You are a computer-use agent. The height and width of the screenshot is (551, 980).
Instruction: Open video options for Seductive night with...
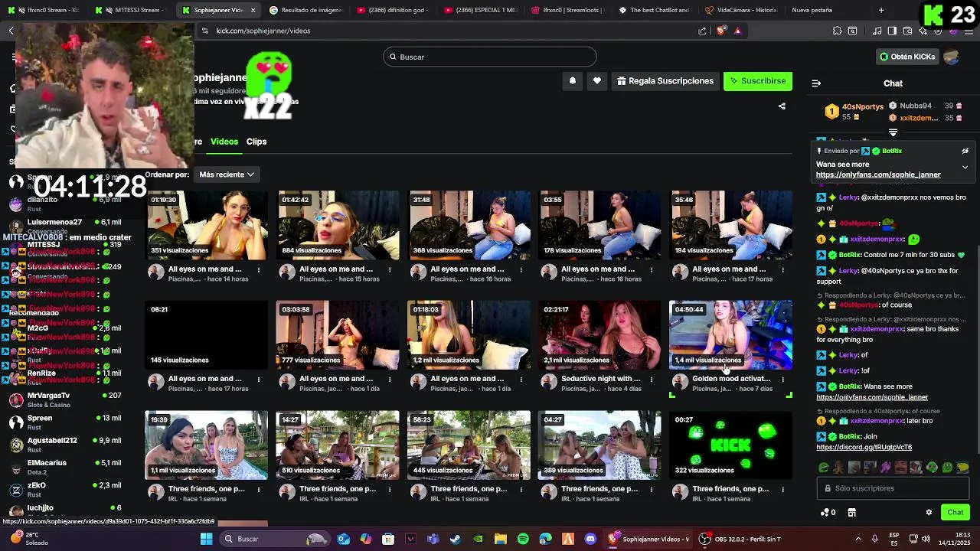pyautogui.click(x=652, y=379)
